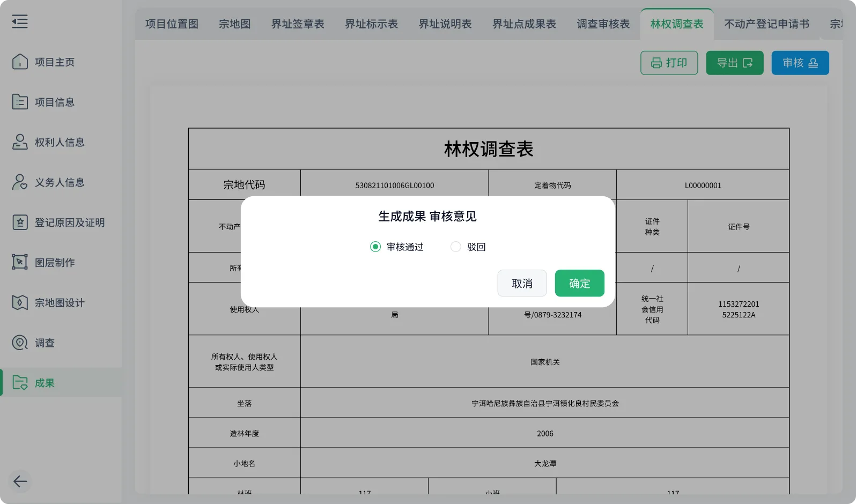Open 成果 in sidebar
The width and height of the screenshot is (856, 504).
click(61, 383)
